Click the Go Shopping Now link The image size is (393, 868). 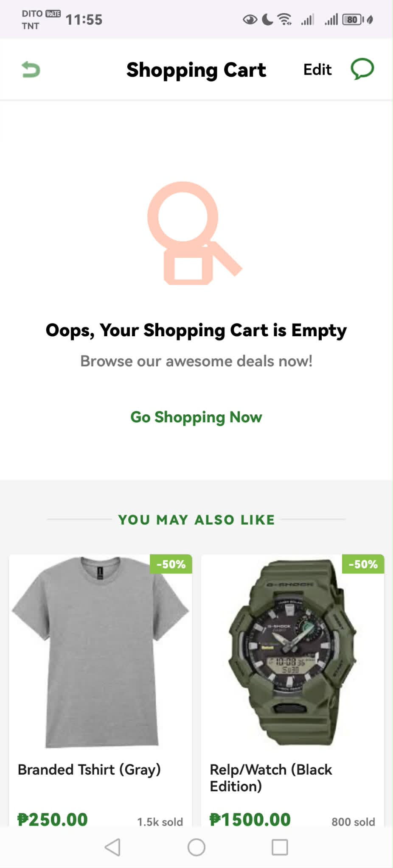(196, 417)
